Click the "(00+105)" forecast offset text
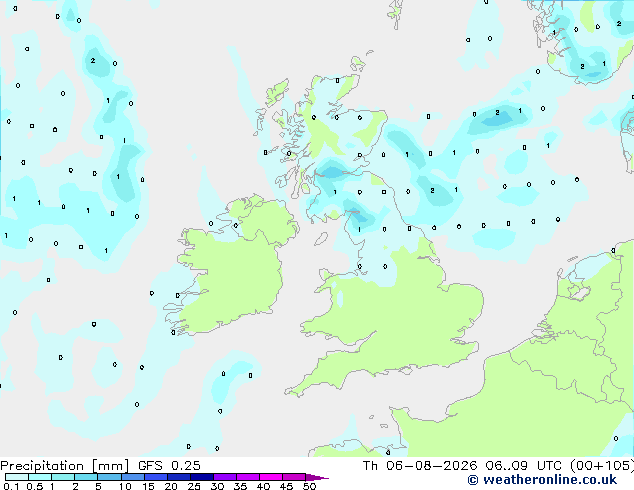Image resolution: width=634 pixels, height=490 pixels. coord(602,466)
